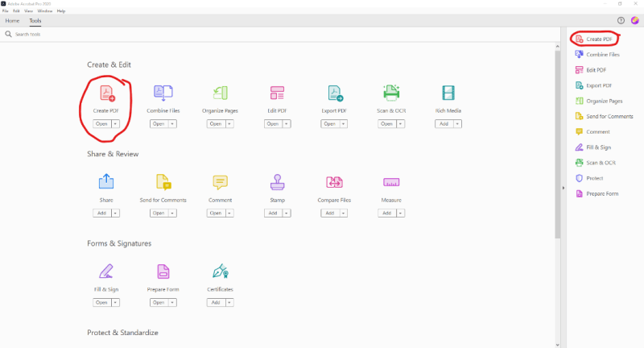Click Open button under Combine Files
644x348 pixels.
point(159,124)
